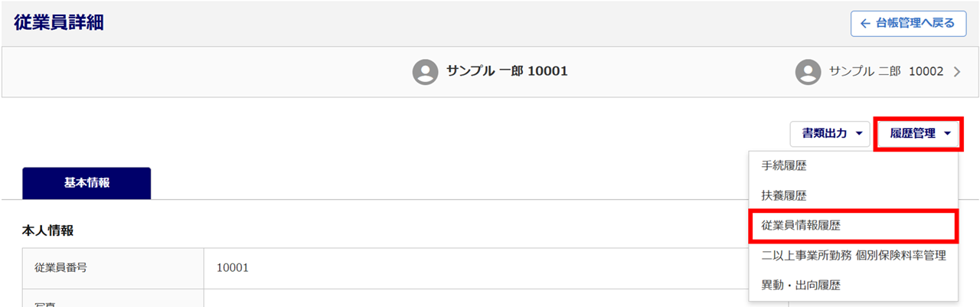Switch to the 基本情報 tab

point(87,183)
